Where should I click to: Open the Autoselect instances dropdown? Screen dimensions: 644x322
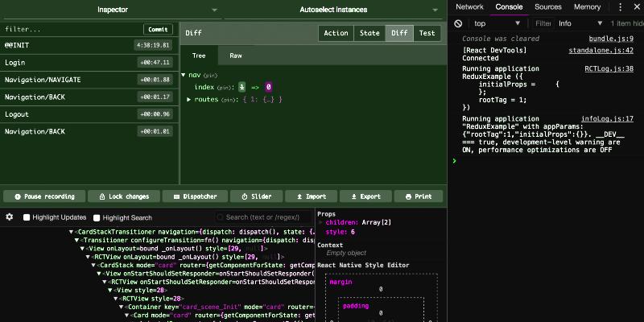pos(333,10)
